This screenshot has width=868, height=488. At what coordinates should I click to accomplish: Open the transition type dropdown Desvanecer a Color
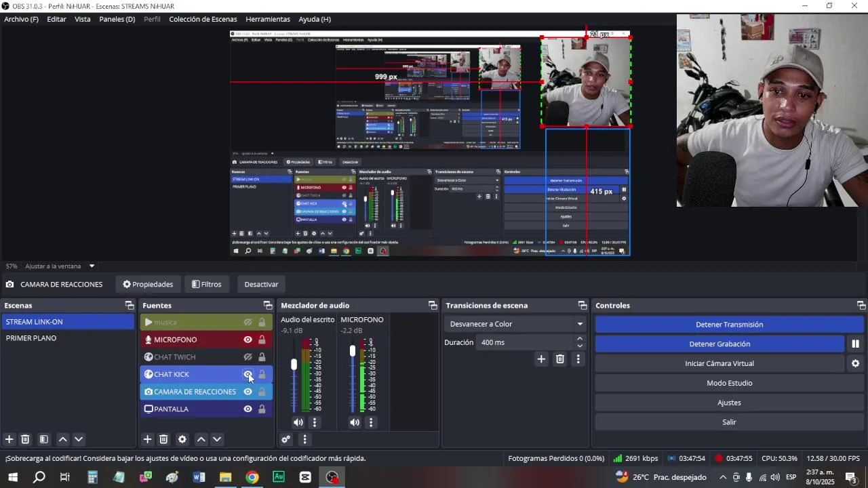pos(515,324)
